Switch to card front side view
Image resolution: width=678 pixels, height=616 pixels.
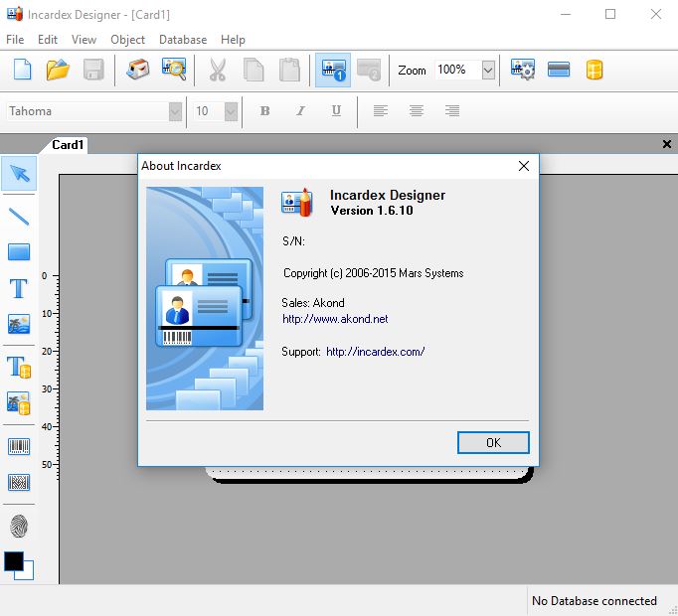click(333, 70)
